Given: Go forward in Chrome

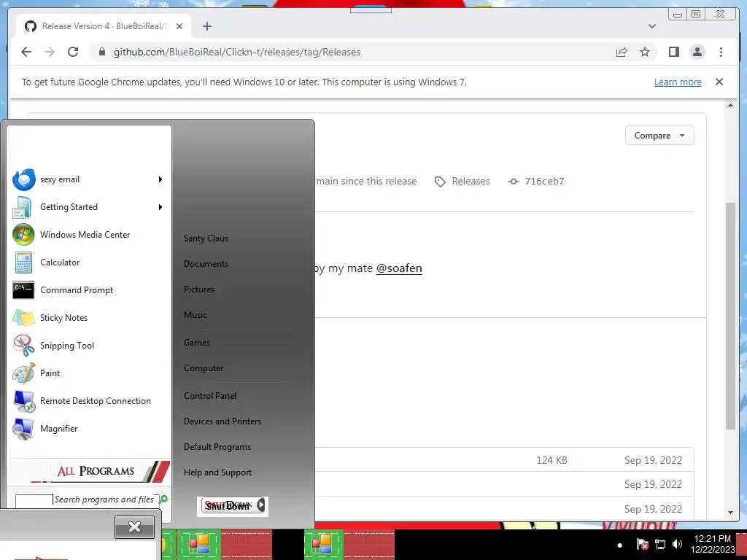Looking at the screenshot, I should pos(50,52).
